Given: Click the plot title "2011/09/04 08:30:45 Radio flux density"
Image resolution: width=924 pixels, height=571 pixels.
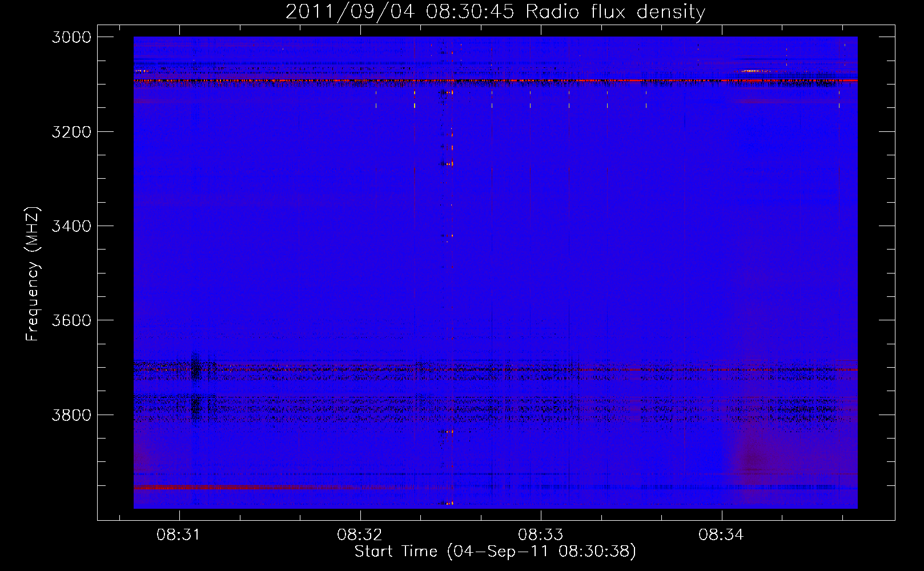Looking at the screenshot, I should (495, 11).
